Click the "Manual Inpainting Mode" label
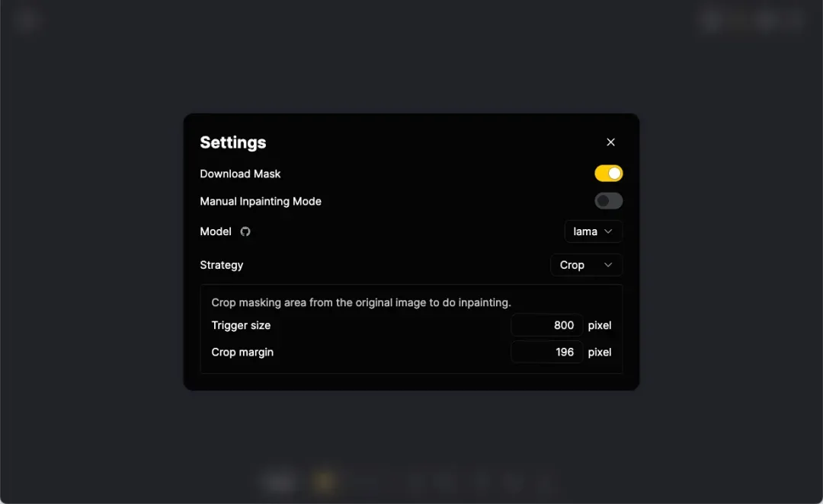Viewport: 823px width, 504px height. [x=261, y=201]
